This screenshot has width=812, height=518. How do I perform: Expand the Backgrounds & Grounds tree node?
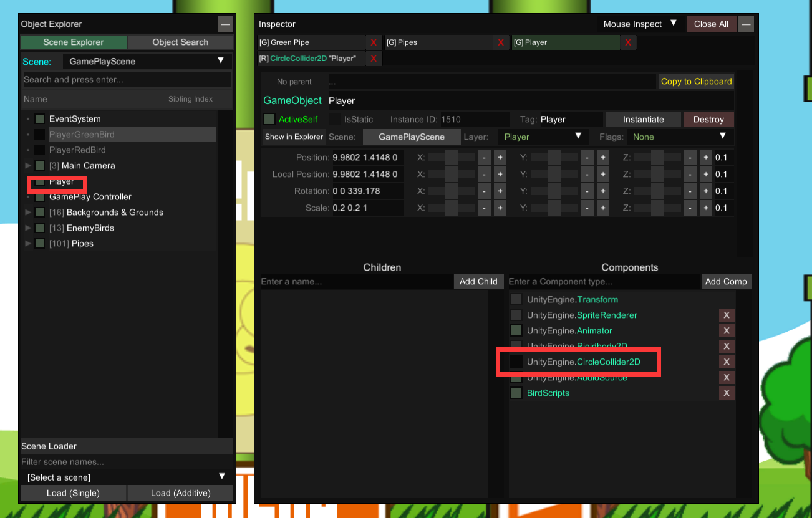coord(27,213)
